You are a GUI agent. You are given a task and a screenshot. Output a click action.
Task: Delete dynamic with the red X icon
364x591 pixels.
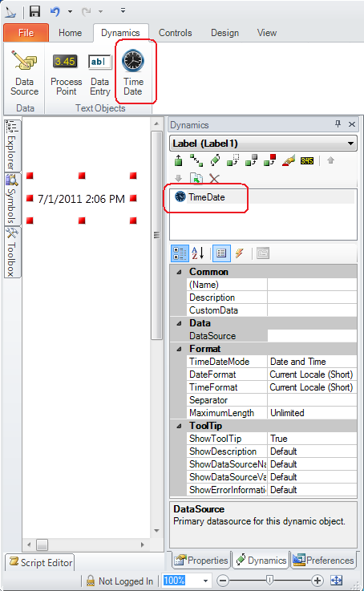pyautogui.click(x=214, y=178)
